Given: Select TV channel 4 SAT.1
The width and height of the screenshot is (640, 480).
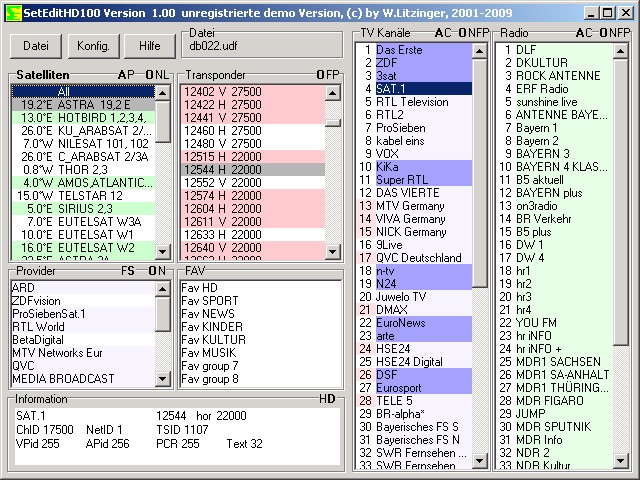Looking at the screenshot, I should [x=414, y=89].
